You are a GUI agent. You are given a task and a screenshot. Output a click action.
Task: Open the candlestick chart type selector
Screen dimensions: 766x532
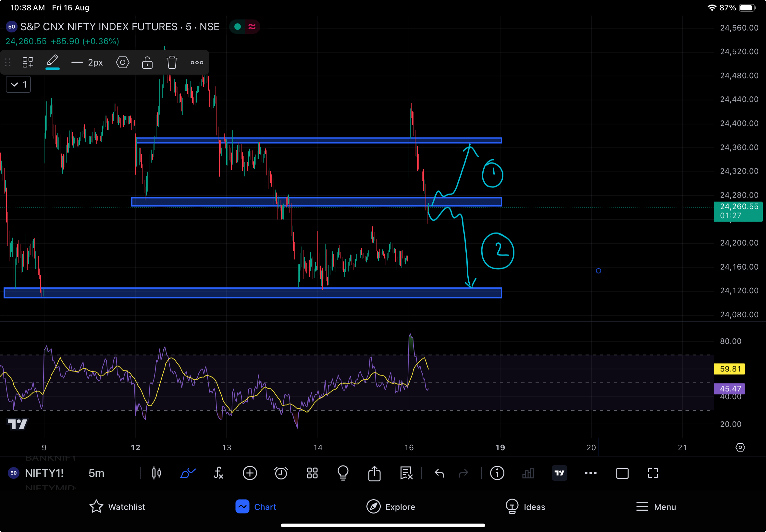click(x=156, y=473)
